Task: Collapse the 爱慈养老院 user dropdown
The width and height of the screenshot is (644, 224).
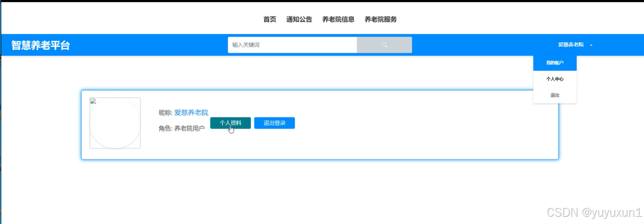Action: pos(575,45)
